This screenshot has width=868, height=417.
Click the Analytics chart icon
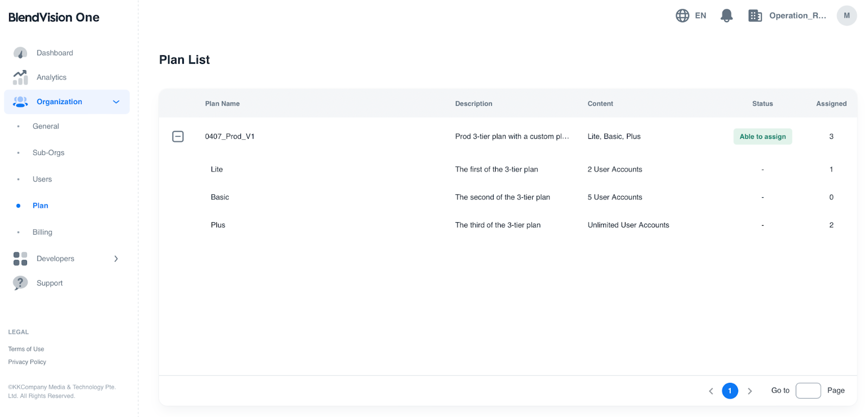(x=20, y=78)
